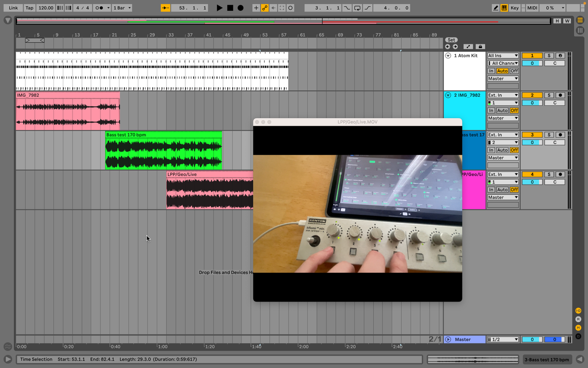Select the Bass test 170 bpm clip
The image size is (588, 368).
[164, 150]
